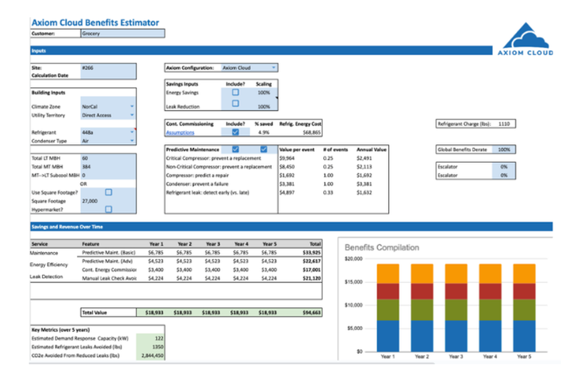Toggle the Energy Savings include checkbox
This screenshot has height=392, width=582.
click(x=235, y=92)
